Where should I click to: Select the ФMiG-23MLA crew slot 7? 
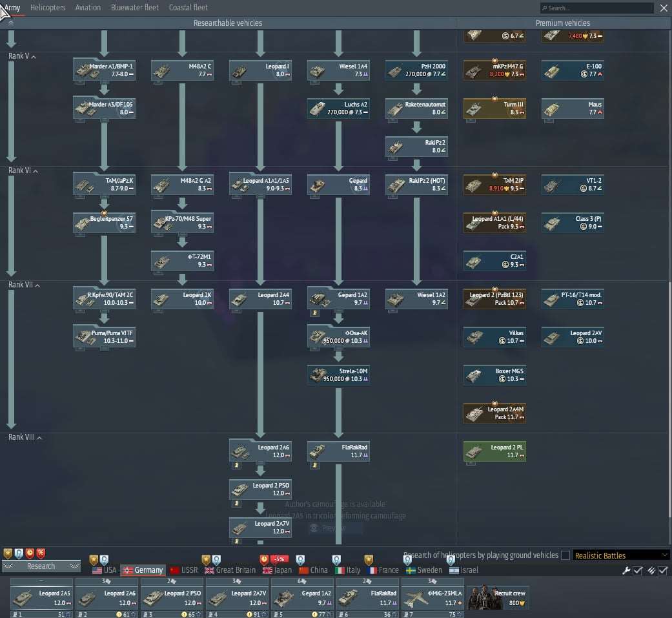(x=433, y=598)
